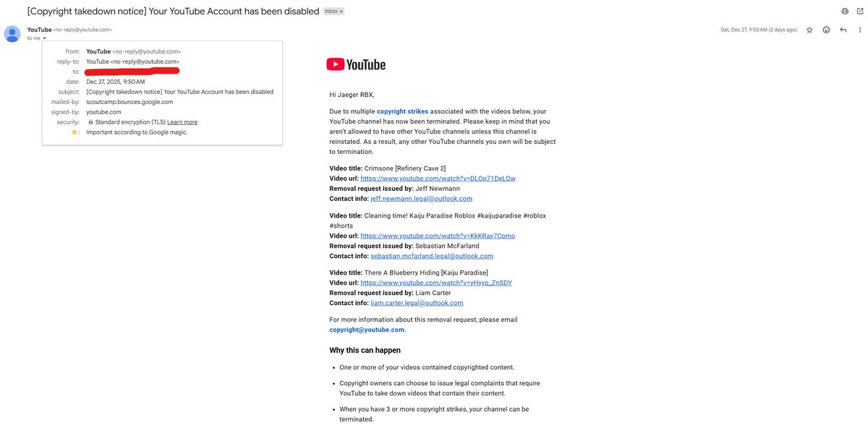Click the copyright@youtube.com email link
The image size is (868, 425).
click(x=367, y=330)
